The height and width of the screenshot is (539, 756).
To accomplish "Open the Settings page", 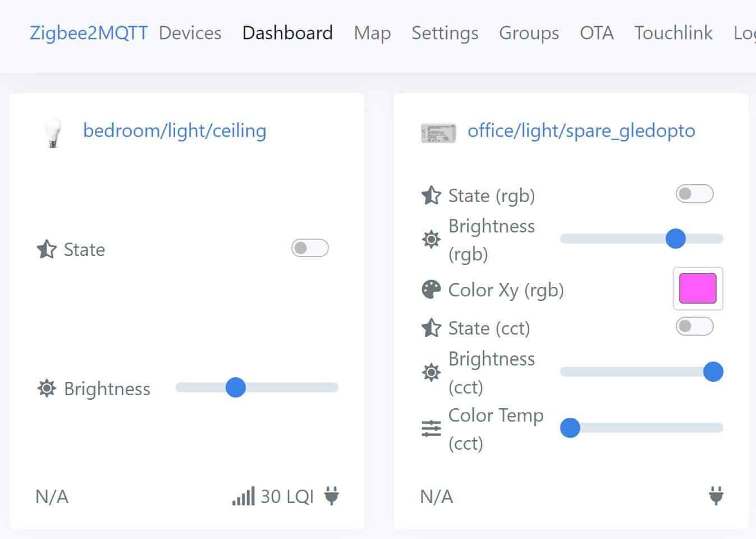I will [x=445, y=33].
